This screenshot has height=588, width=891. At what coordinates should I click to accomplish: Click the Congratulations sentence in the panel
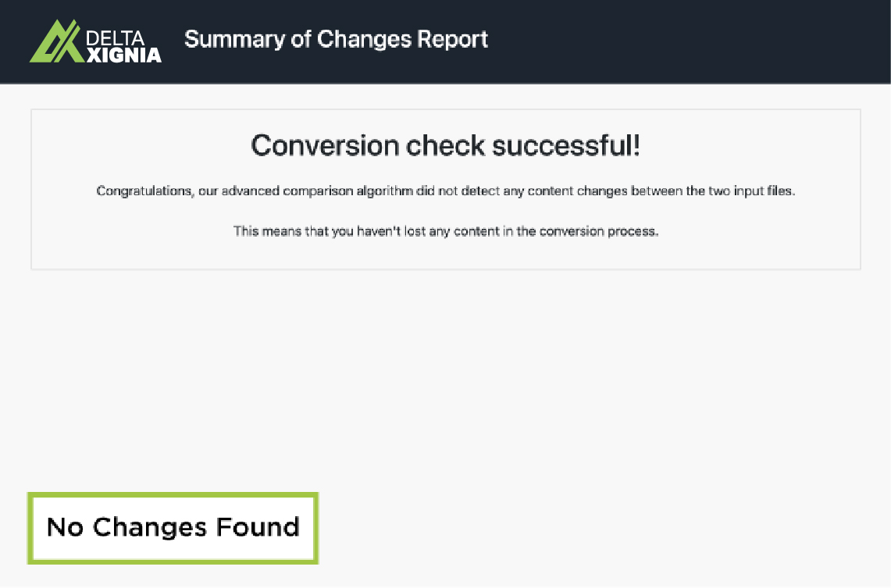point(445,191)
